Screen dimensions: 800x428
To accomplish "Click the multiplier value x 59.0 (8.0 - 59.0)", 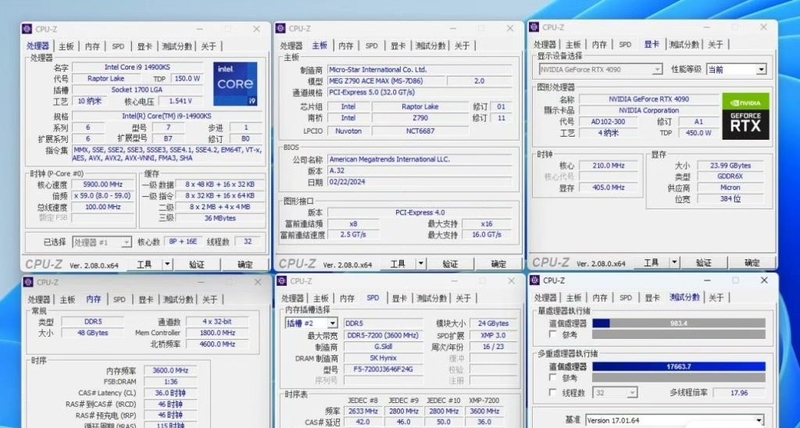I will point(104,196).
